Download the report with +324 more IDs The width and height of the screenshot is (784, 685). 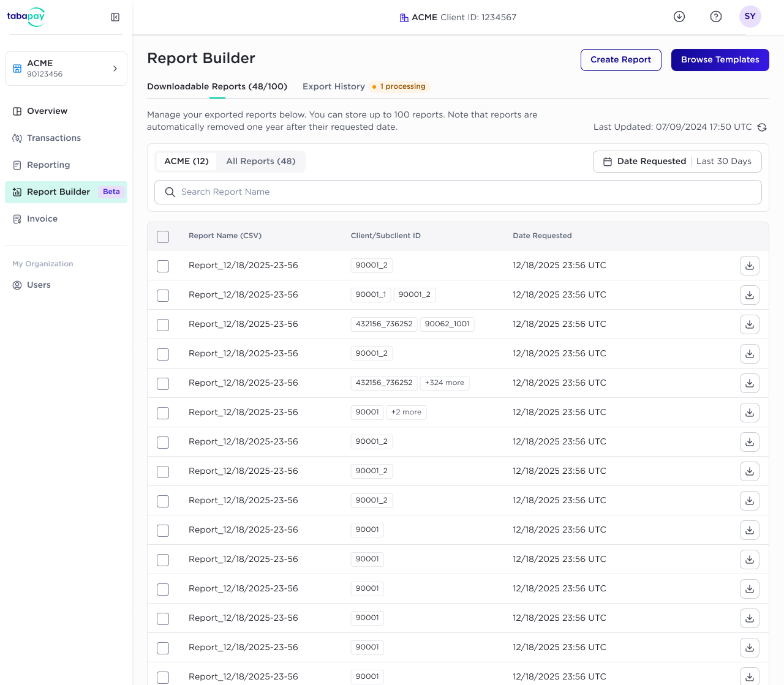(x=750, y=383)
